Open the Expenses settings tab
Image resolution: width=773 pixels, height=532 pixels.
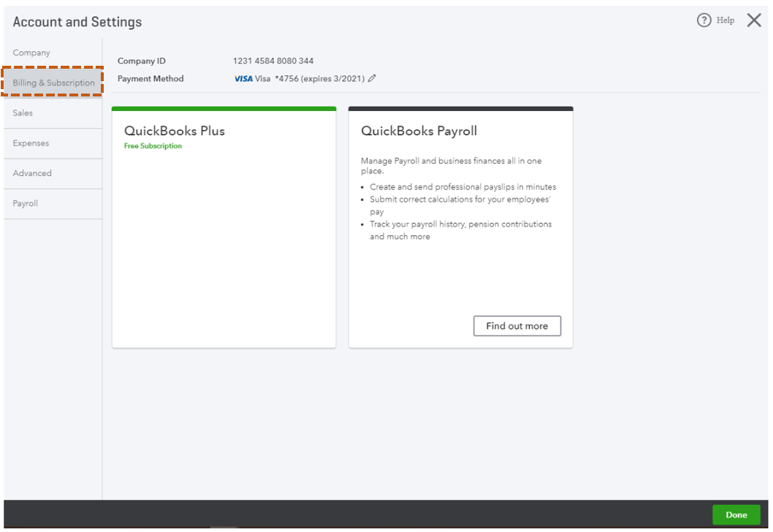click(53, 143)
